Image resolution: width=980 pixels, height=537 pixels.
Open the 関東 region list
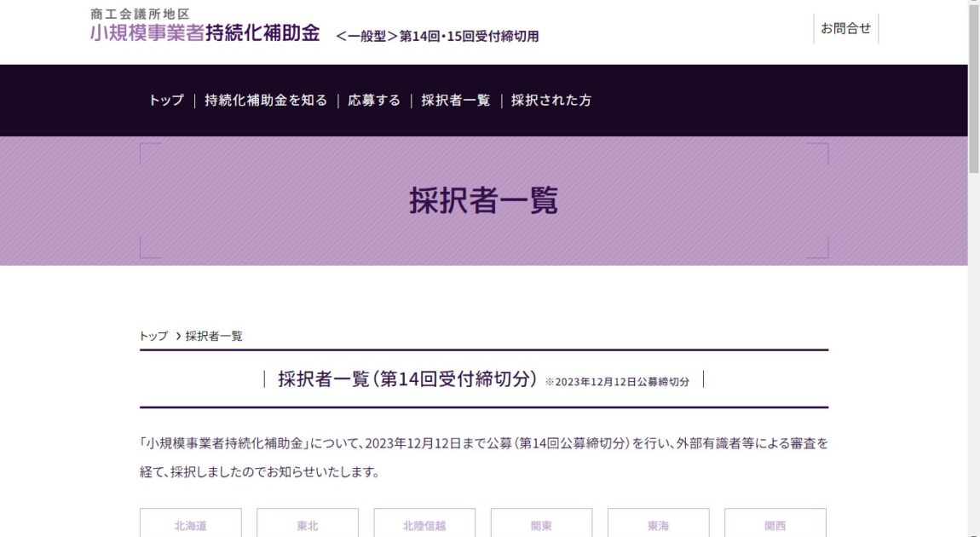pos(539,525)
